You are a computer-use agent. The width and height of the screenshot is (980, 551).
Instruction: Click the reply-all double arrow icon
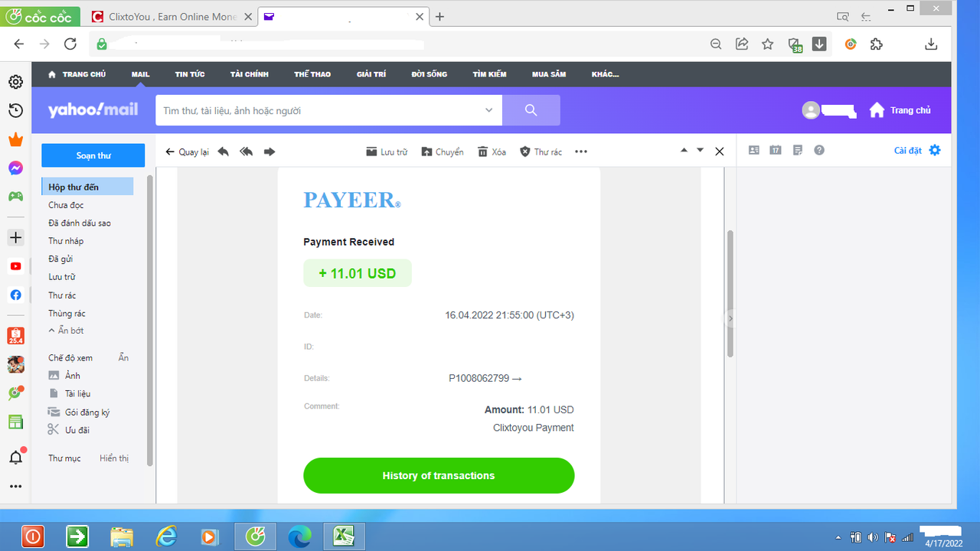tap(246, 152)
